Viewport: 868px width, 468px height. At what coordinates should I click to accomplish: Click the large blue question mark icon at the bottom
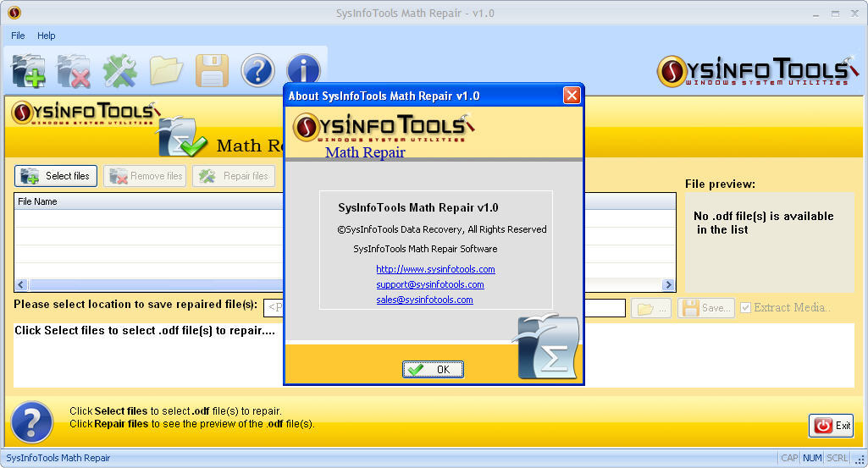[32, 422]
